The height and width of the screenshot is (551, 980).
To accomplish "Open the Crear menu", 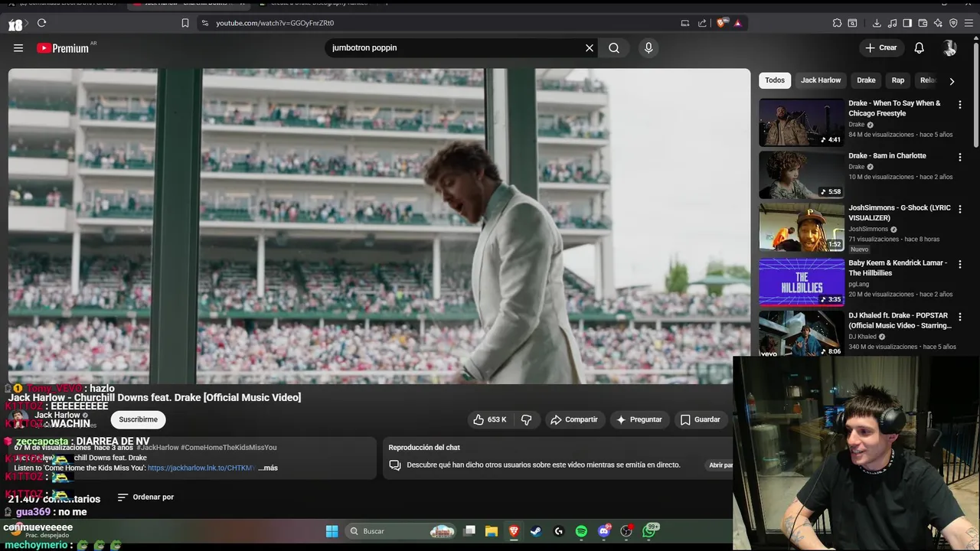I will point(880,47).
